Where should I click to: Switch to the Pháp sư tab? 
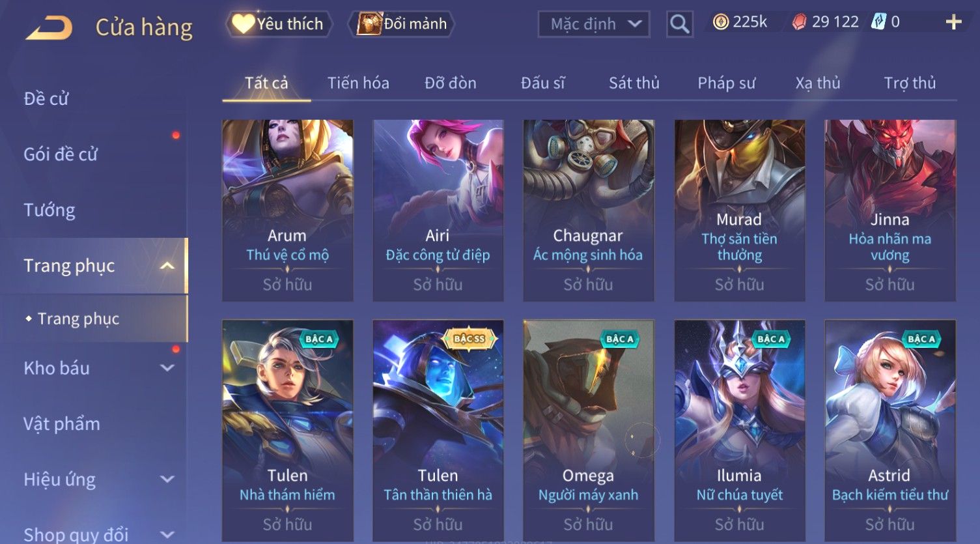click(727, 83)
